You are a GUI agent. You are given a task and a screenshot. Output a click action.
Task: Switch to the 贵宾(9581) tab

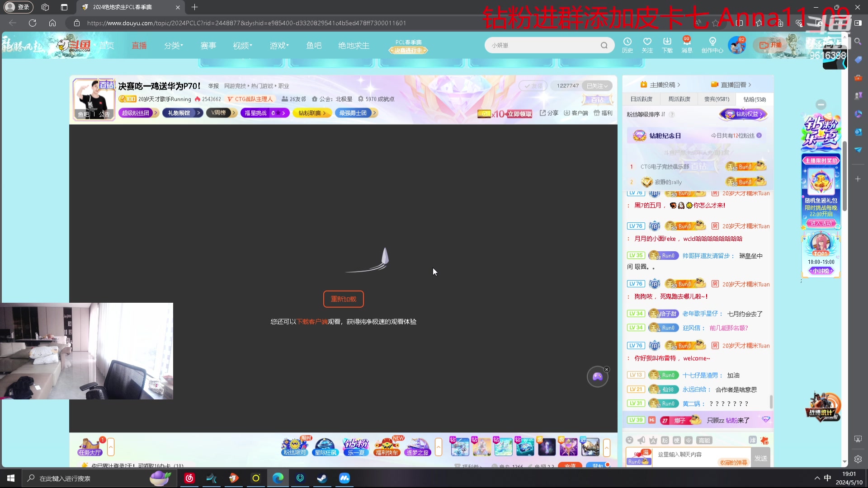point(717,99)
